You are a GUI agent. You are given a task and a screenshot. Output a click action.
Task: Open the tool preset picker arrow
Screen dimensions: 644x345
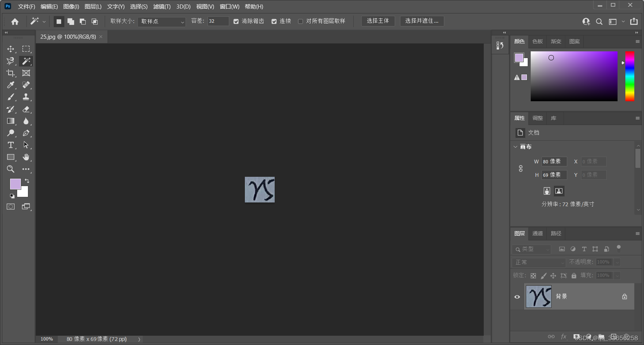pyautogui.click(x=44, y=22)
